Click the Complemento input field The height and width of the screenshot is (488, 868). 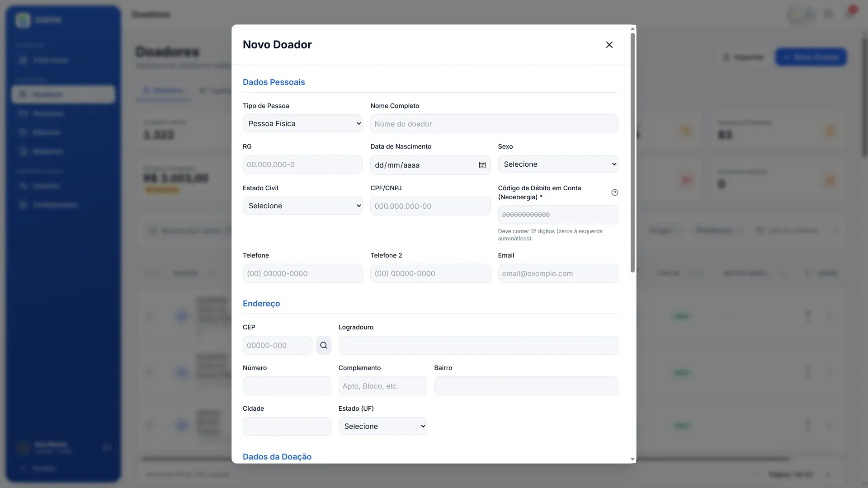(x=382, y=386)
